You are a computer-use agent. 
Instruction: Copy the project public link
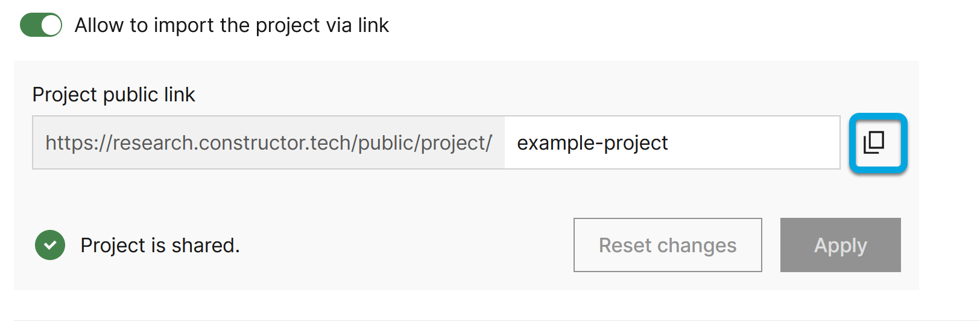pyautogui.click(x=877, y=143)
